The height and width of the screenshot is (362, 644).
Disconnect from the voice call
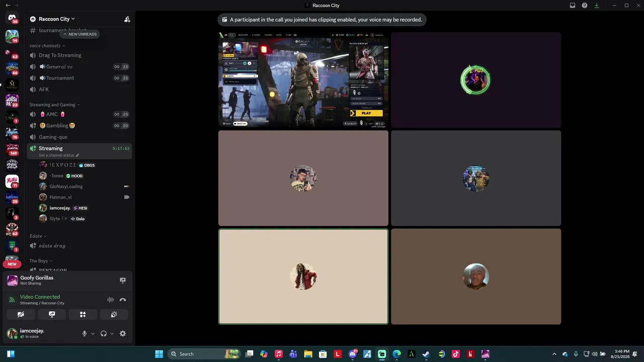(123, 300)
